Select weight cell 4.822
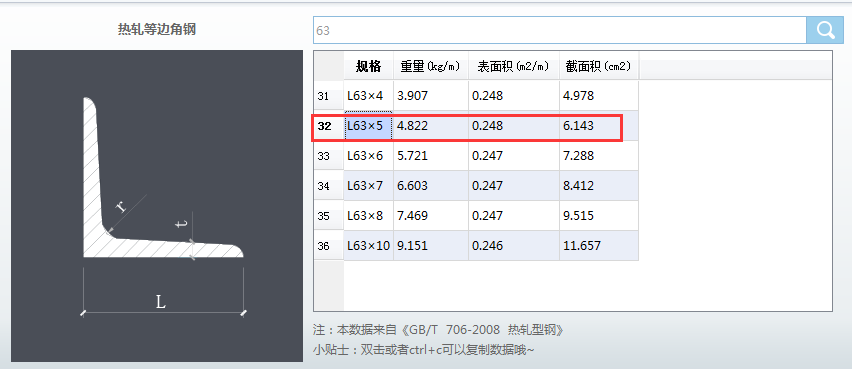The image size is (852, 369). click(x=431, y=126)
